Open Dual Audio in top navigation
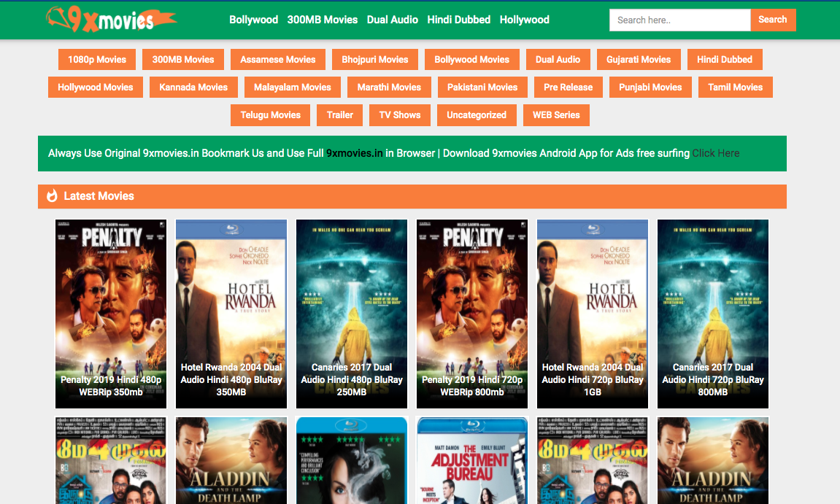 (392, 20)
